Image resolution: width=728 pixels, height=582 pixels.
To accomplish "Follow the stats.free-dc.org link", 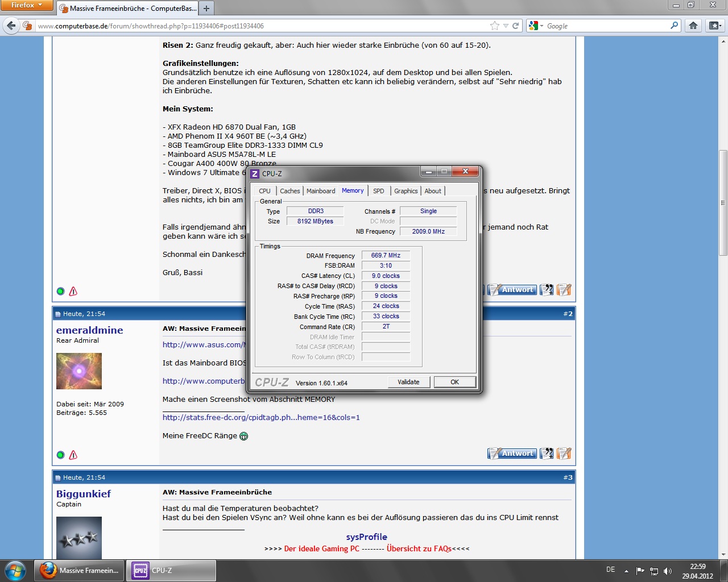I will pyautogui.click(x=261, y=418).
